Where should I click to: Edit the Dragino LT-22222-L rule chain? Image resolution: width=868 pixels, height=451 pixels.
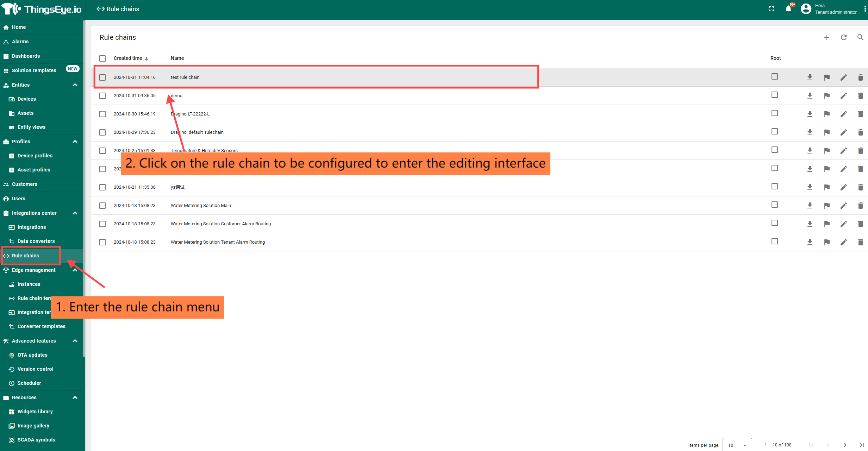tap(843, 114)
